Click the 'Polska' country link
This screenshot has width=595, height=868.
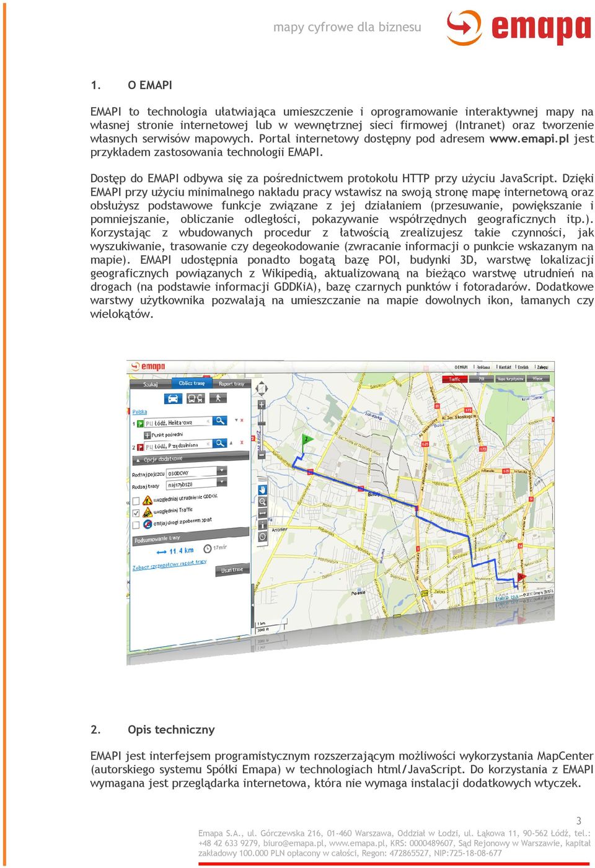pyautogui.click(x=140, y=412)
